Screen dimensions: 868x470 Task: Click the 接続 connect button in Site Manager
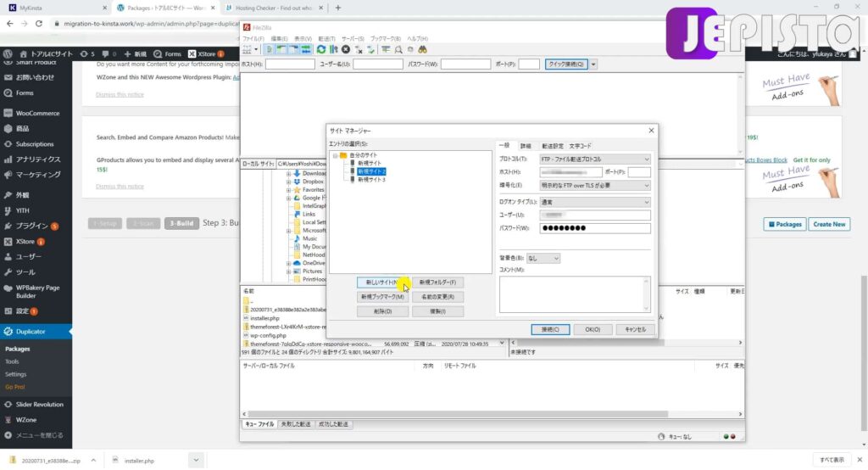(550, 330)
